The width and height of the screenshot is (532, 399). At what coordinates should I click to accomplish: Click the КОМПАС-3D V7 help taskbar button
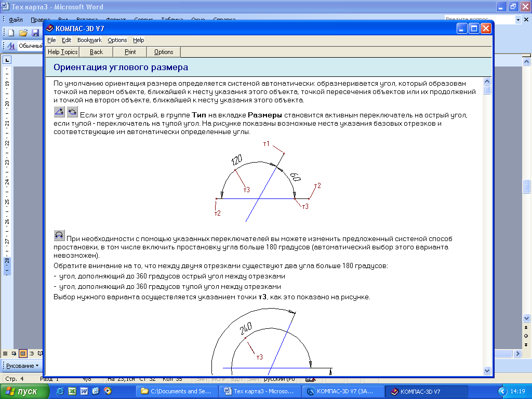pos(427,392)
